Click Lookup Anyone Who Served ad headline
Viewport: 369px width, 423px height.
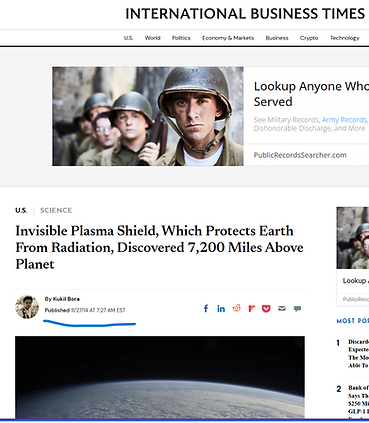pos(311,94)
